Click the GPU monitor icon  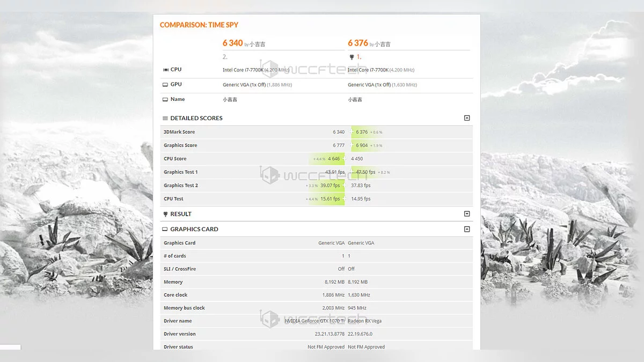coord(165,85)
